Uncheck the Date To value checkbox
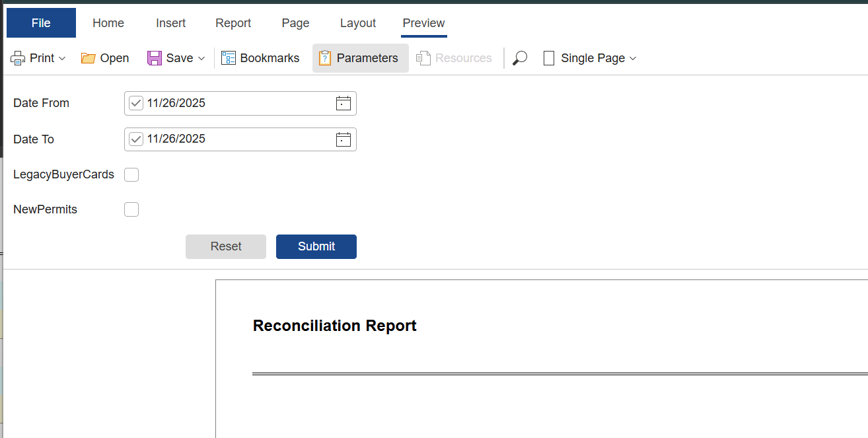The image size is (868, 438). pos(136,139)
